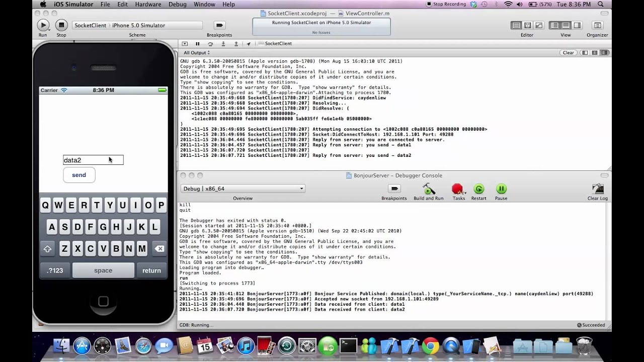Select the Version editor button

[539, 25]
